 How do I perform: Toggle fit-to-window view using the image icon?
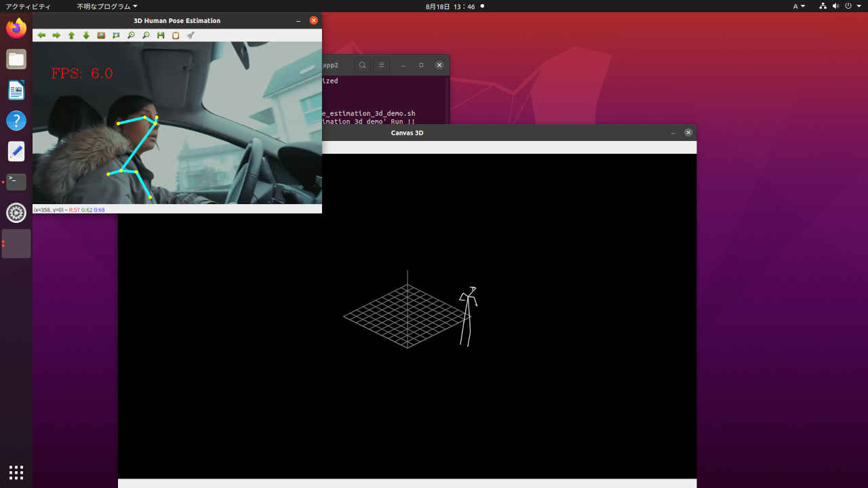pyautogui.click(x=100, y=35)
